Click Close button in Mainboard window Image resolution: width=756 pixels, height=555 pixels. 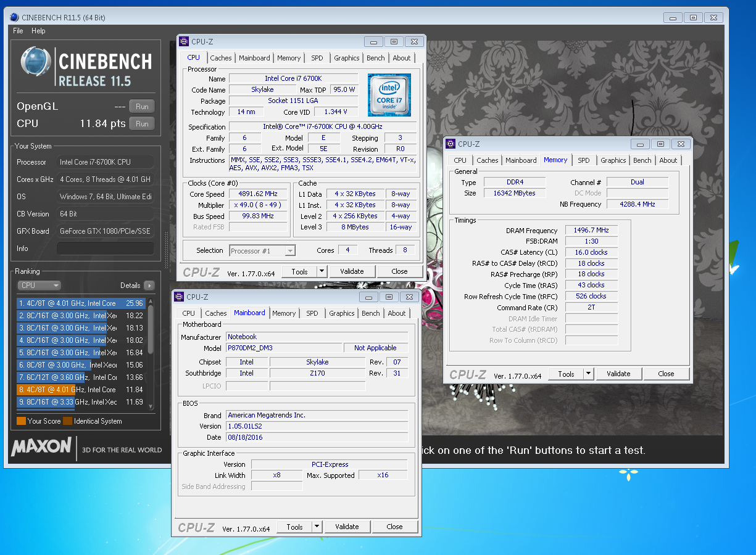tap(394, 527)
